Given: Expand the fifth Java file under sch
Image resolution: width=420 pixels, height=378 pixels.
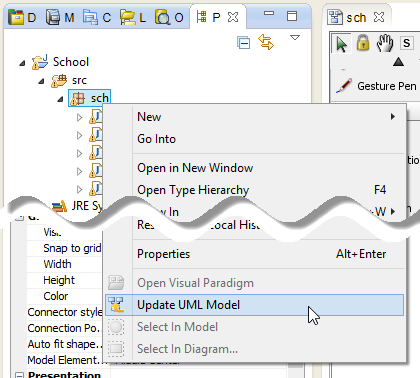Looking at the screenshot, I should tap(79, 189).
